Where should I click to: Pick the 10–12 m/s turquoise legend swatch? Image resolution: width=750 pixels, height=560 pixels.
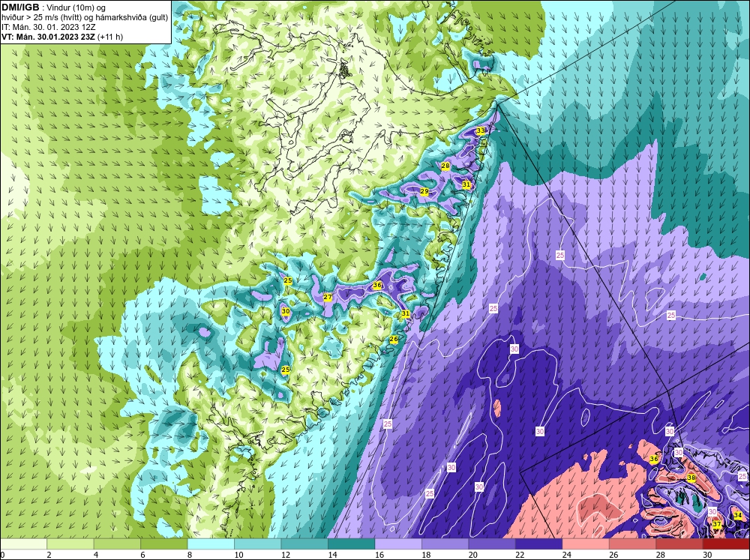pyautogui.click(x=258, y=544)
